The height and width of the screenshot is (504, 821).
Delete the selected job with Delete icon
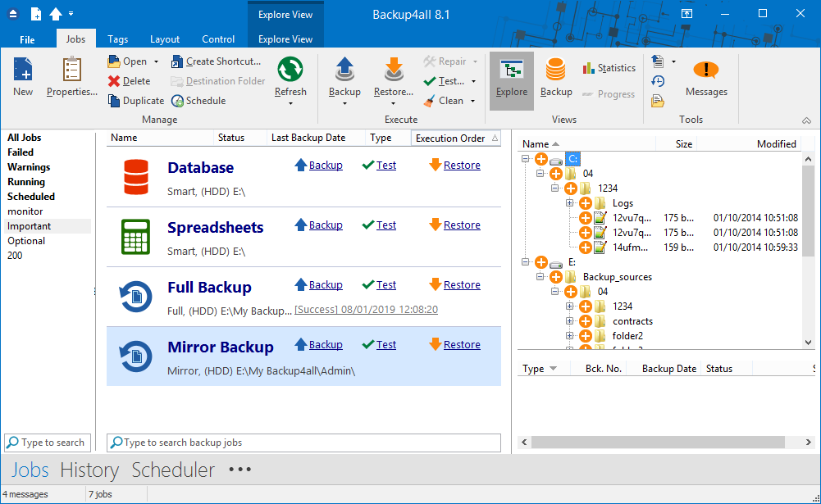(114, 81)
